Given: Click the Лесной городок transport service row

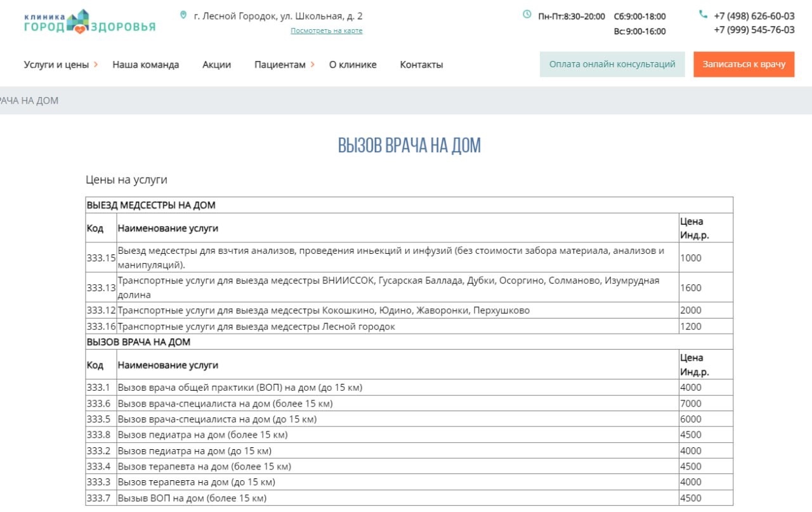Looking at the screenshot, I should [x=409, y=326].
